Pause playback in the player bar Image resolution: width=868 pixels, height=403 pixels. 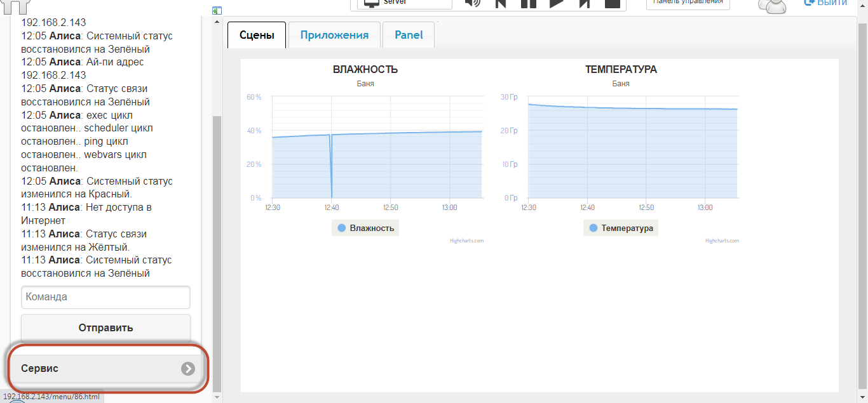(x=528, y=3)
